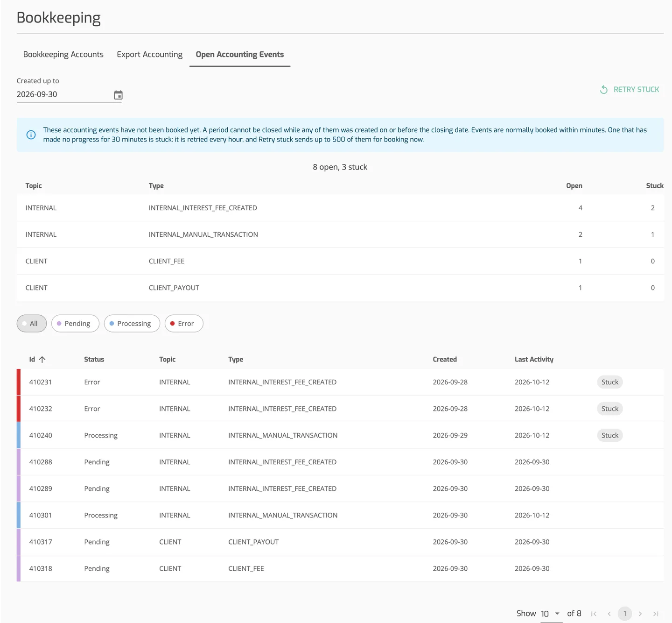Click the Stuck column header in summary
672x623 pixels.
[655, 185]
